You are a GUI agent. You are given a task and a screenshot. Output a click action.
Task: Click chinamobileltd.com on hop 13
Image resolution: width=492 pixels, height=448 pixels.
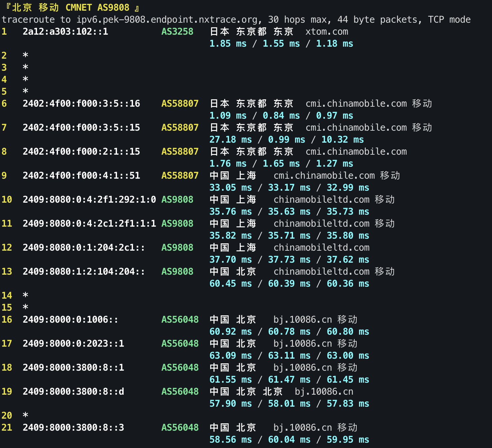(321, 272)
